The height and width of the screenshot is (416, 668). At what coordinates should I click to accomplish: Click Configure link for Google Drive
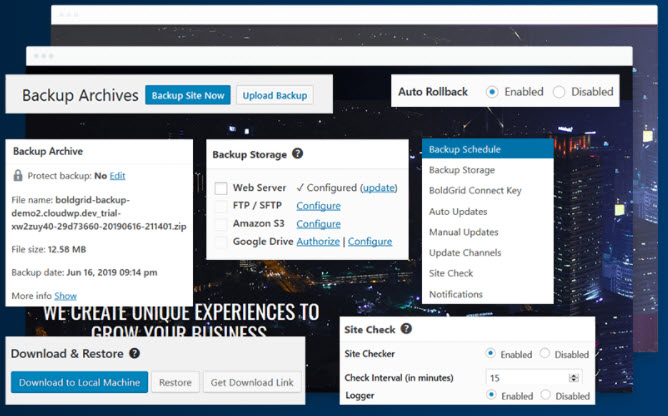pyautogui.click(x=370, y=242)
